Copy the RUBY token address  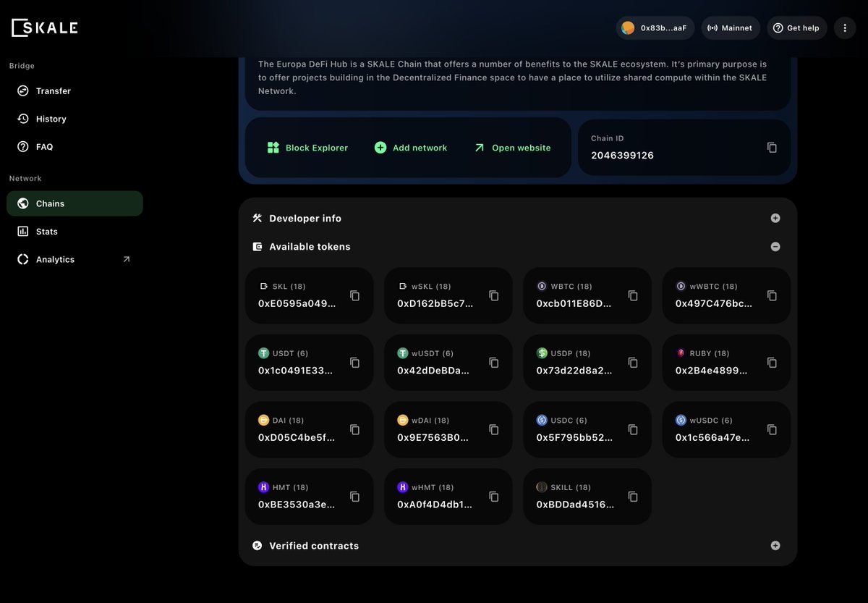(x=772, y=363)
